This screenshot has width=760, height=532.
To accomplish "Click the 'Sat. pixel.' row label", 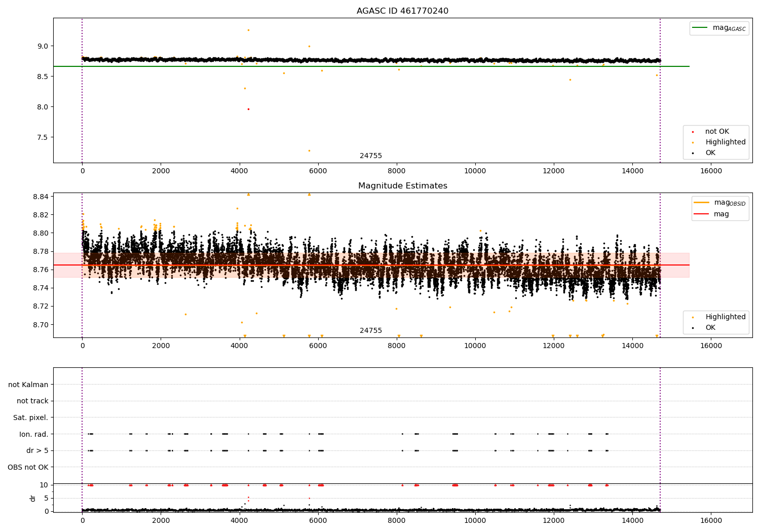I will (x=31, y=418).
